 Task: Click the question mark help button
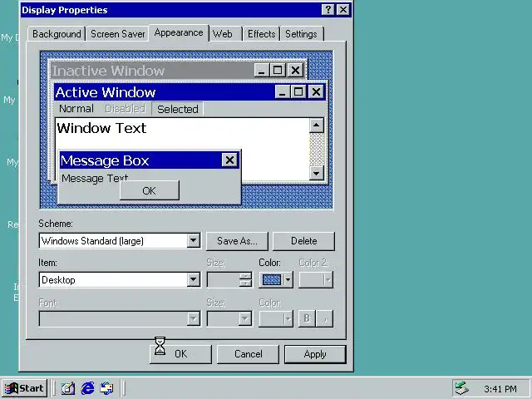pos(328,9)
